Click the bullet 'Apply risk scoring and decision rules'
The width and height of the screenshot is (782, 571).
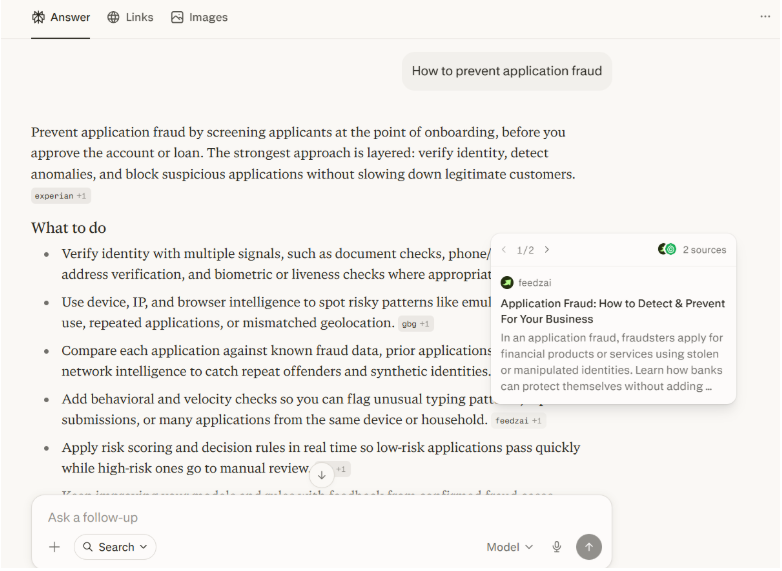pyautogui.click(x=321, y=457)
